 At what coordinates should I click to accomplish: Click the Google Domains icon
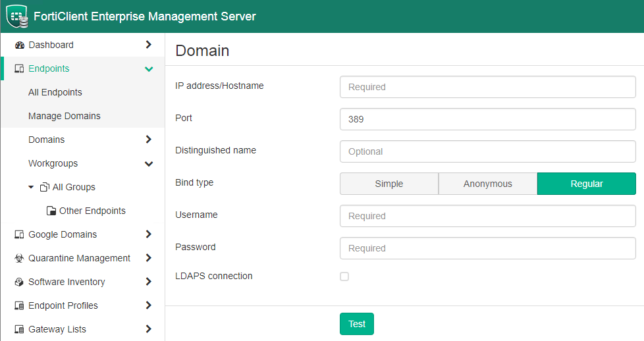coord(19,235)
